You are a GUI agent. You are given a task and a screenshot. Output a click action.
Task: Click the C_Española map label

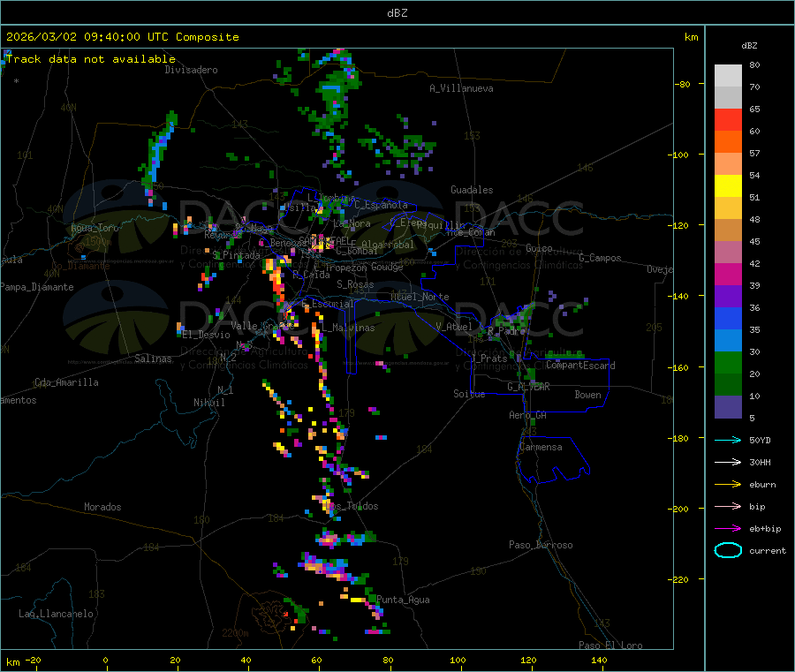pyautogui.click(x=381, y=205)
